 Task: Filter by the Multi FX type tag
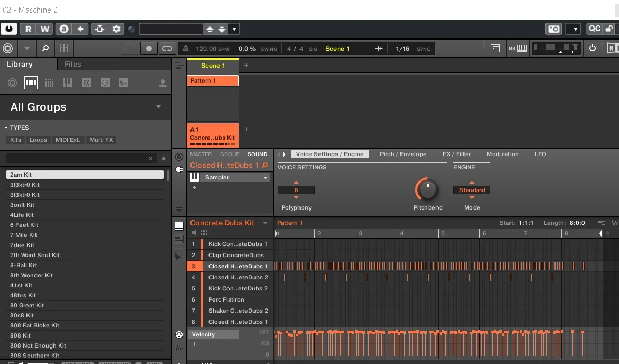[x=101, y=140]
